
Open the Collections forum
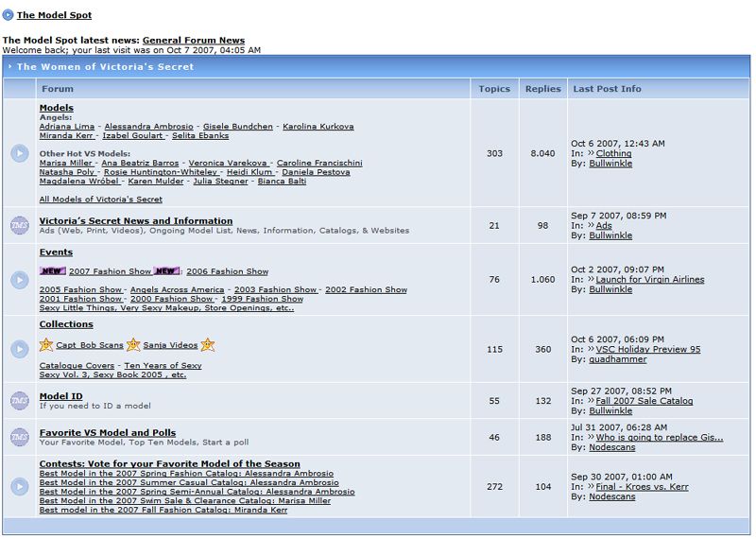pos(66,324)
